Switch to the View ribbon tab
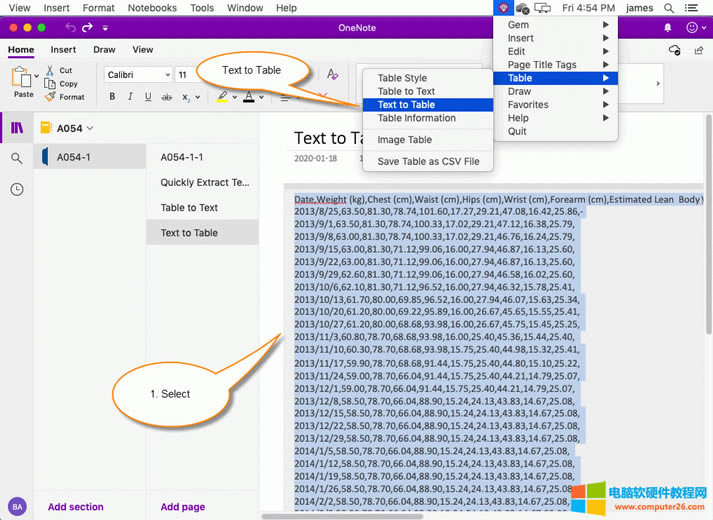 pyautogui.click(x=143, y=50)
